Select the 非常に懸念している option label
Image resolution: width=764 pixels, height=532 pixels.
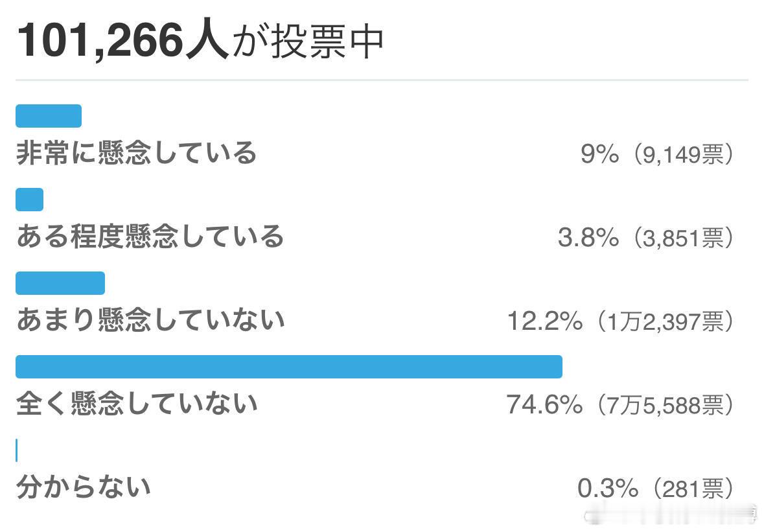coord(137,153)
